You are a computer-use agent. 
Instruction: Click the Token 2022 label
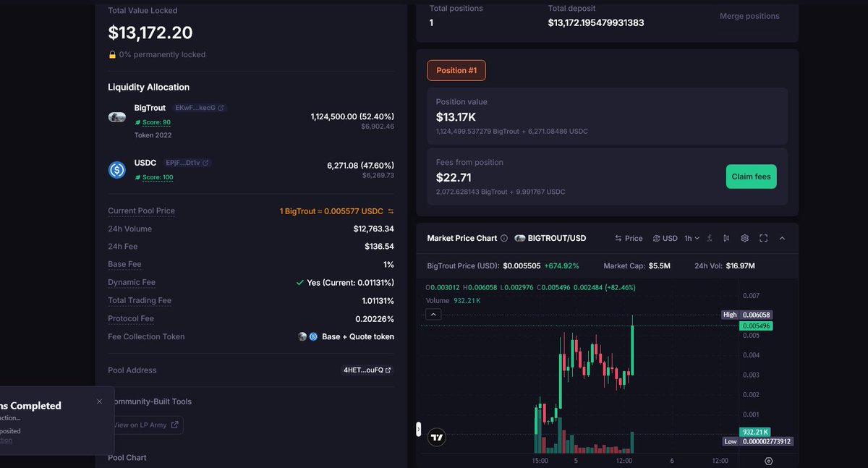pyautogui.click(x=153, y=135)
